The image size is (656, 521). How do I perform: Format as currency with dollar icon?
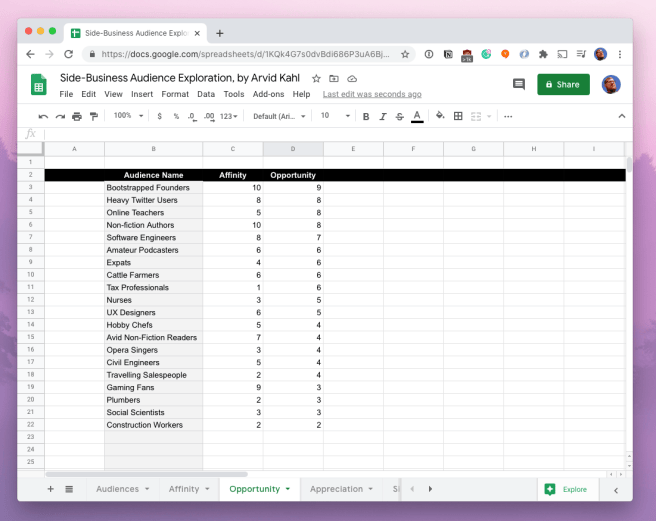click(159, 116)
